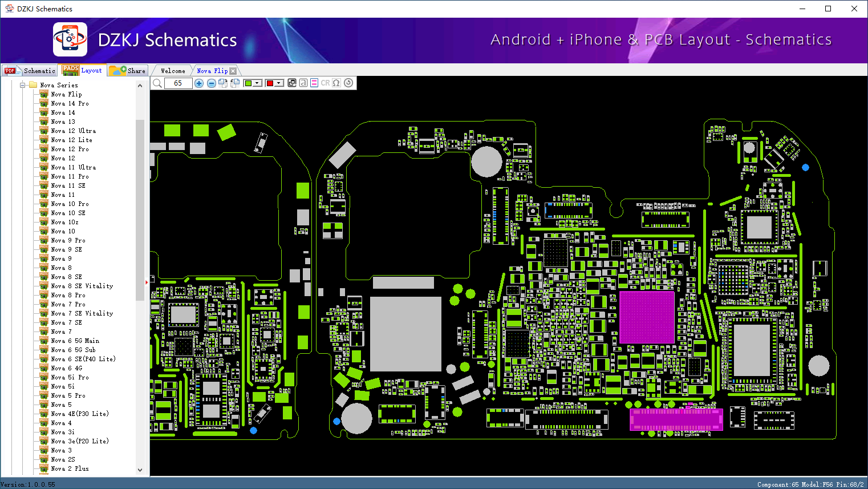The width and height of the screenshot is (868, 489).
Task: Click the Version:1.0.0.55 status bar text
Action: pos(28,484)
